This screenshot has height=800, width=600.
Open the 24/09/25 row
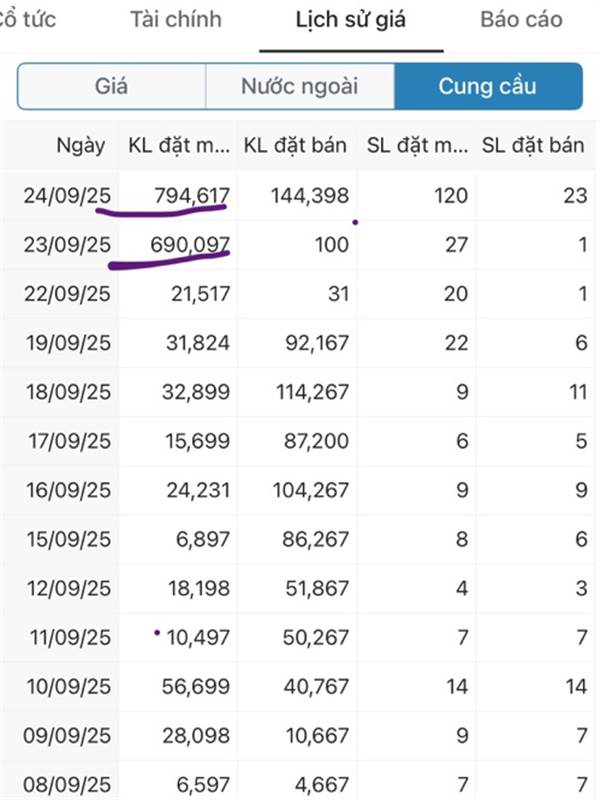click(x=297, y=195)
